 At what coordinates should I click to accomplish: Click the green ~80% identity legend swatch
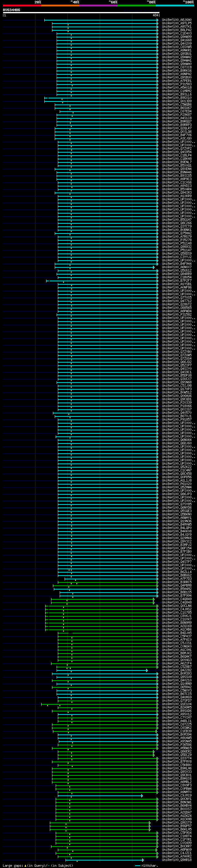click(137, 6)
